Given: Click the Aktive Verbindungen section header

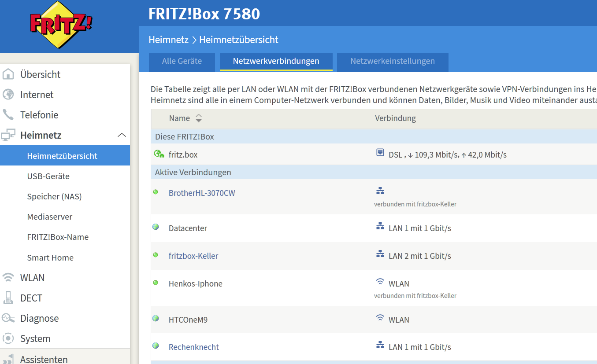Looking at the screenshot, I should pyautogui.click(x=193, y=172).
